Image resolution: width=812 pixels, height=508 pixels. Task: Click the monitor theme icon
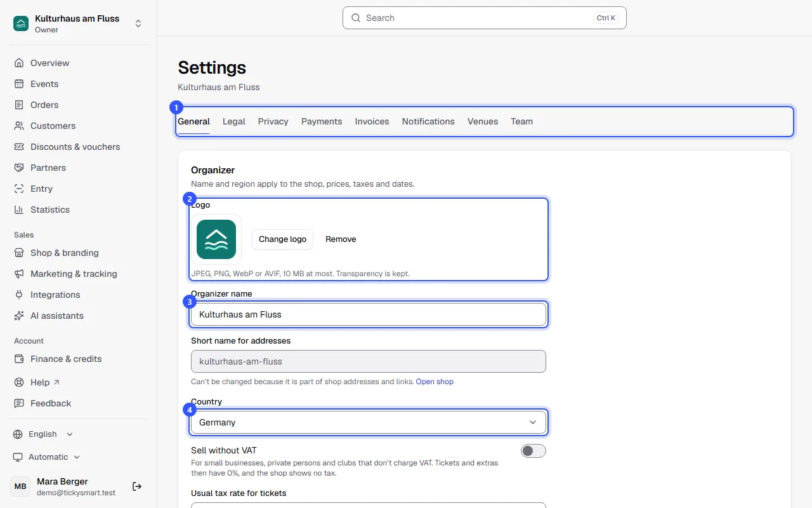[x=18, y=457]
